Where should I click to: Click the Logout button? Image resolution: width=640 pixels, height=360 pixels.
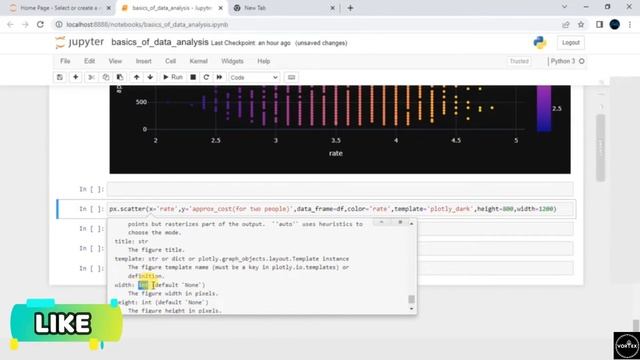(x=571, y=42)
